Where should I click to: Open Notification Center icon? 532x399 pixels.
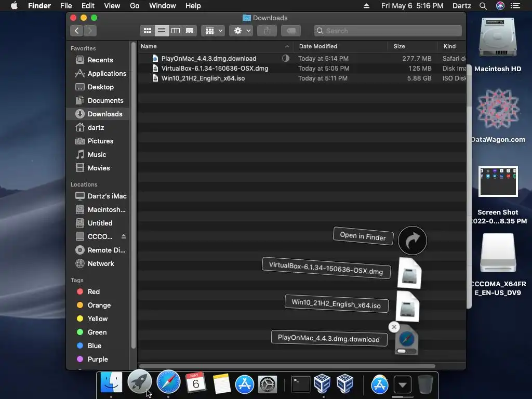tap(515, 6)
